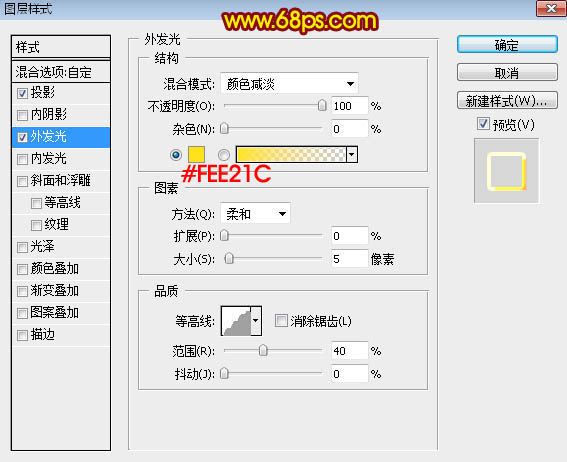
Task: Enable the 内阴影 checkbox
Action: (x=22, y=115)
